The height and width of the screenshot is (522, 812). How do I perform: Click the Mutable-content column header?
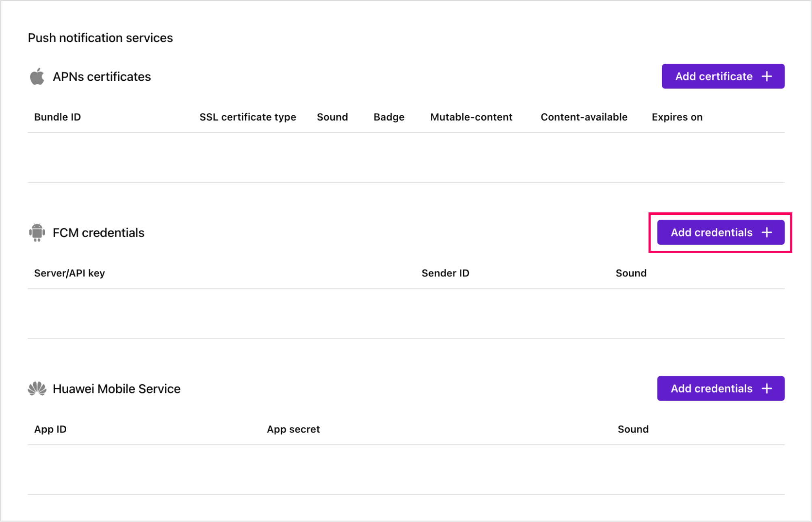(x=471, y=117)
